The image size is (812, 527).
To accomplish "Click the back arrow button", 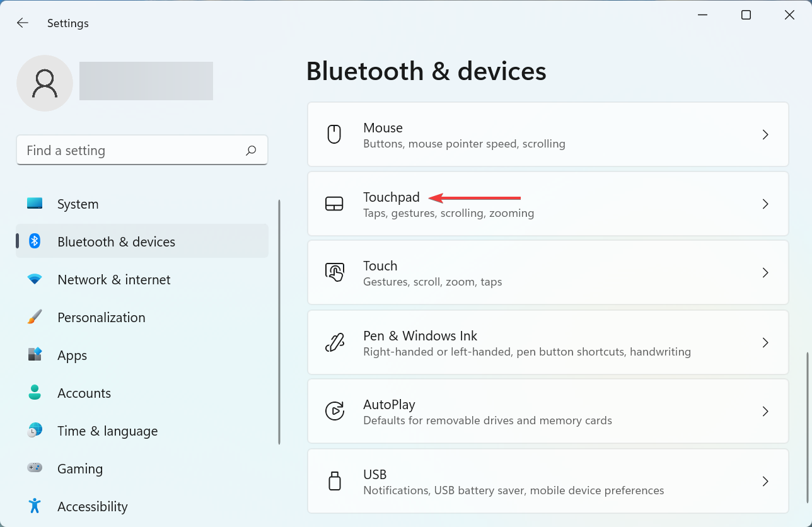I will coord(22,23).
